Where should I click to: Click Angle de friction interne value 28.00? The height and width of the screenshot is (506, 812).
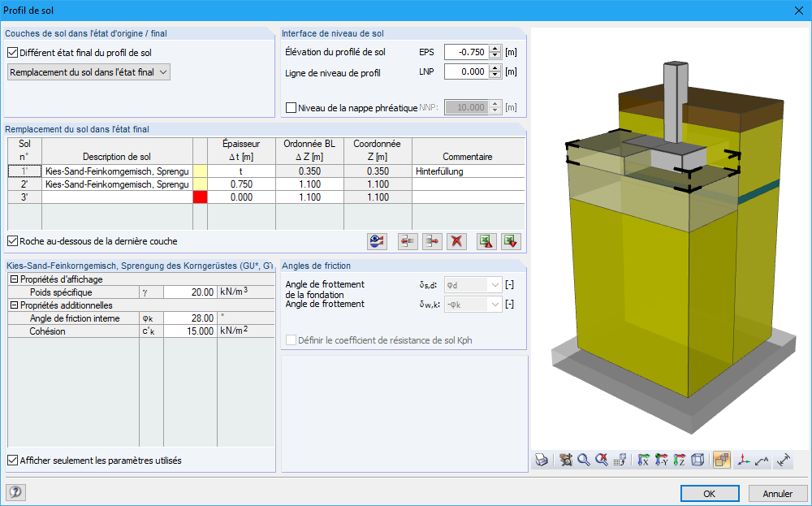pyautogui.click(x=189, y=318)
